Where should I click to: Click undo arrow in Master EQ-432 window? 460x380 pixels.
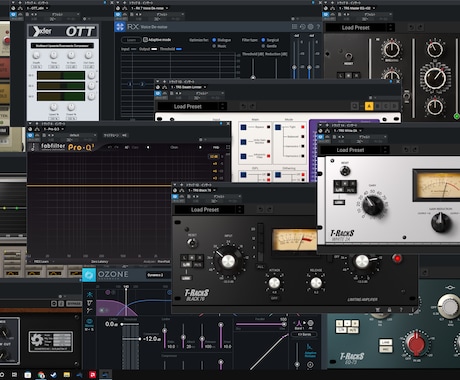[x=412, y=27]
